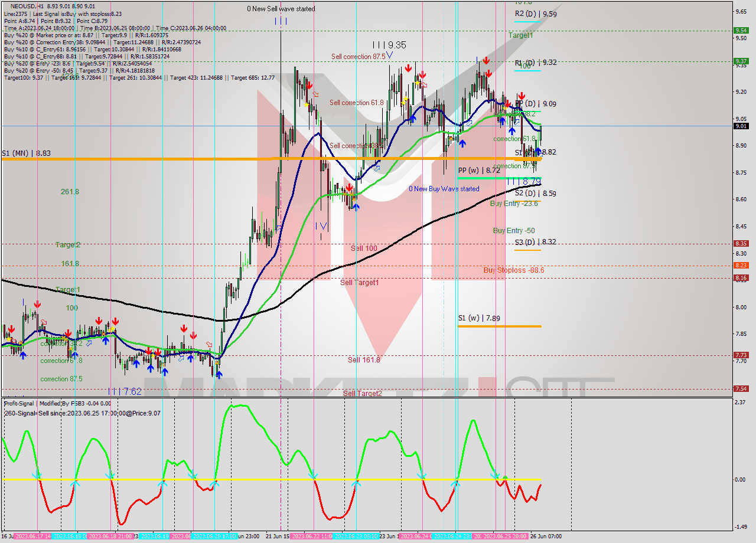
Task: Click the 'Sell 161.8' label
Action: click(x=364, y=360)
